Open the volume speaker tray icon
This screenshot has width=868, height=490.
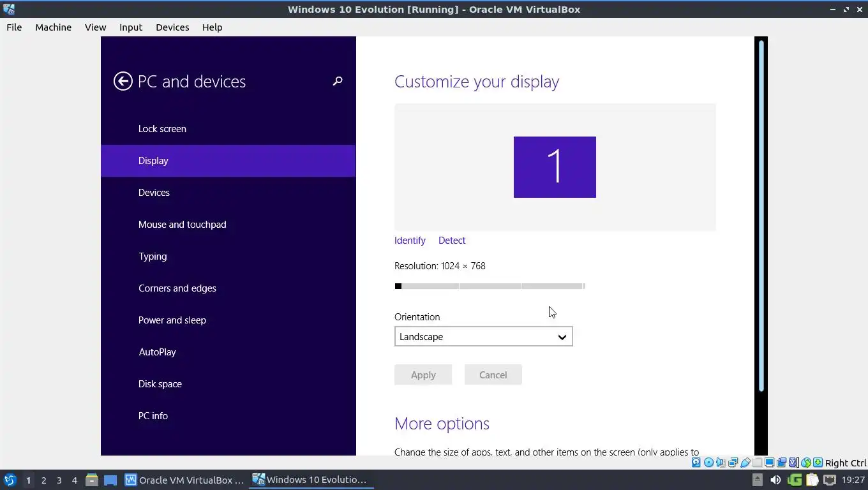click(775, 480)
